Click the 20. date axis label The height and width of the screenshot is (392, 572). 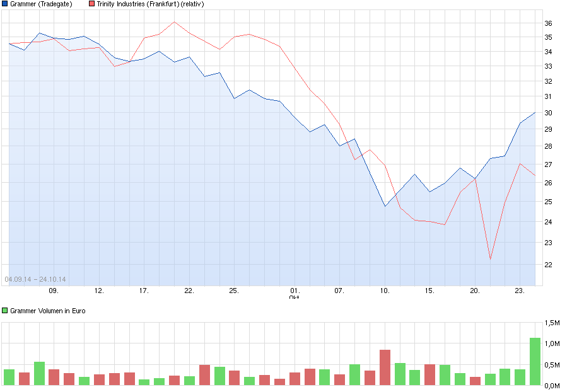[475, 291]
